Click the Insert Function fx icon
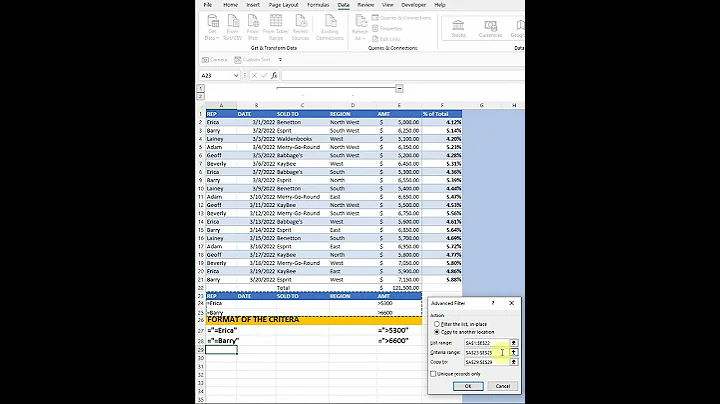 tap(274, 75)
